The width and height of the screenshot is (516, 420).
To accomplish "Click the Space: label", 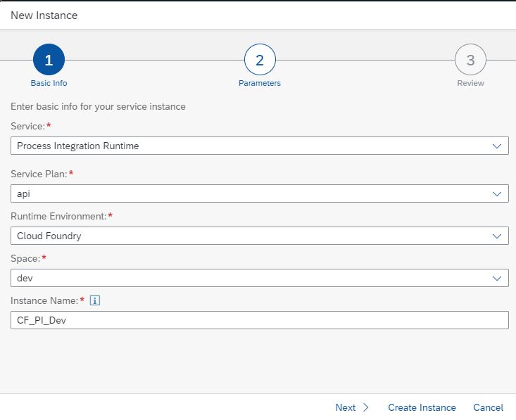I will 25,258.
